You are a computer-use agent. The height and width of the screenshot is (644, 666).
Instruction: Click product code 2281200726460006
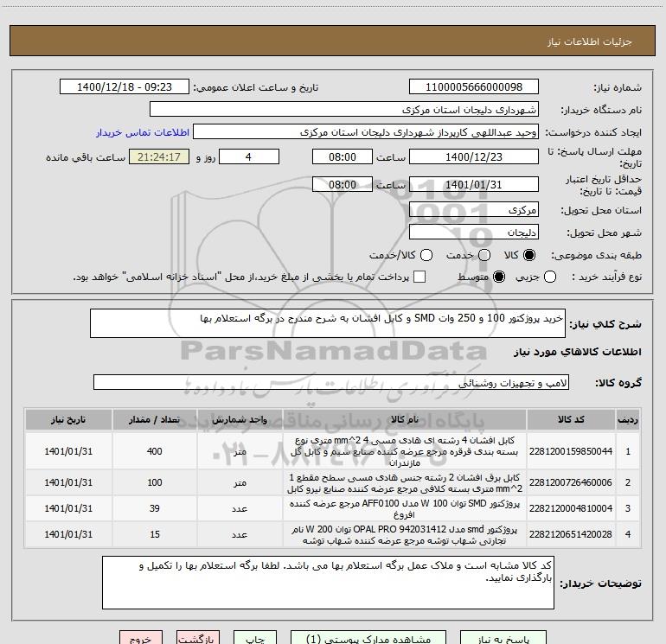coord(571,482)
